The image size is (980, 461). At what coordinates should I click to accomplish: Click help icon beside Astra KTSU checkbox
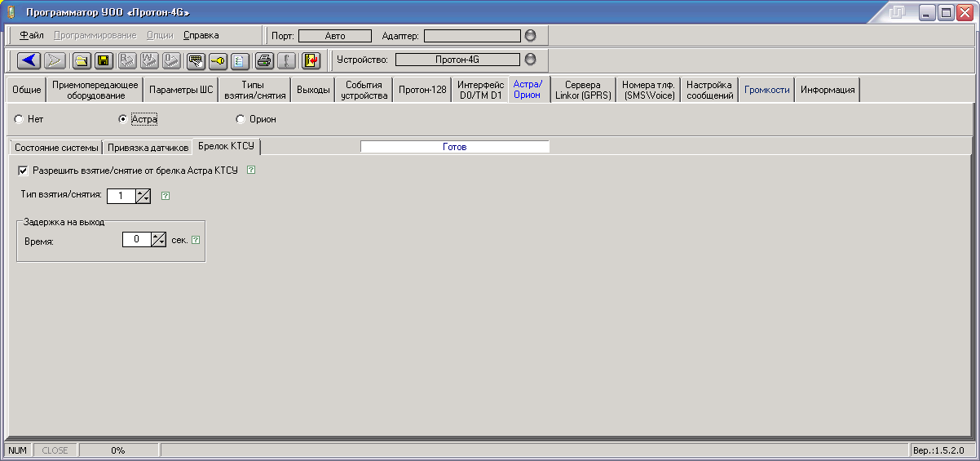click(x=251, y=171)
